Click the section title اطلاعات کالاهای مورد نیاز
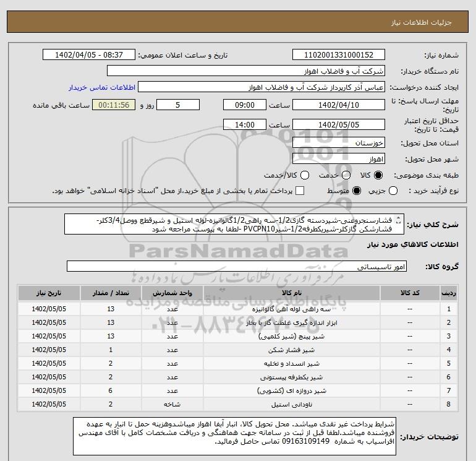 coord(413,244)
